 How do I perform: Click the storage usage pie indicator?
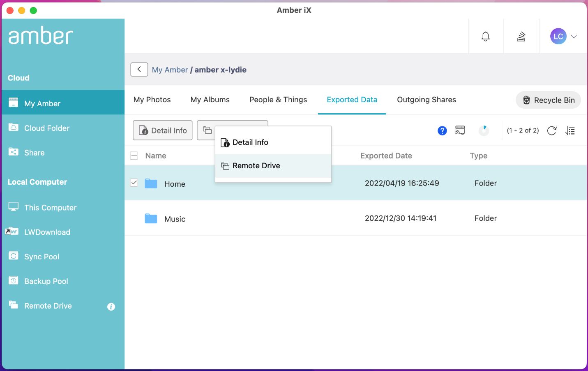pyautogui.click(x=484, y=131)
